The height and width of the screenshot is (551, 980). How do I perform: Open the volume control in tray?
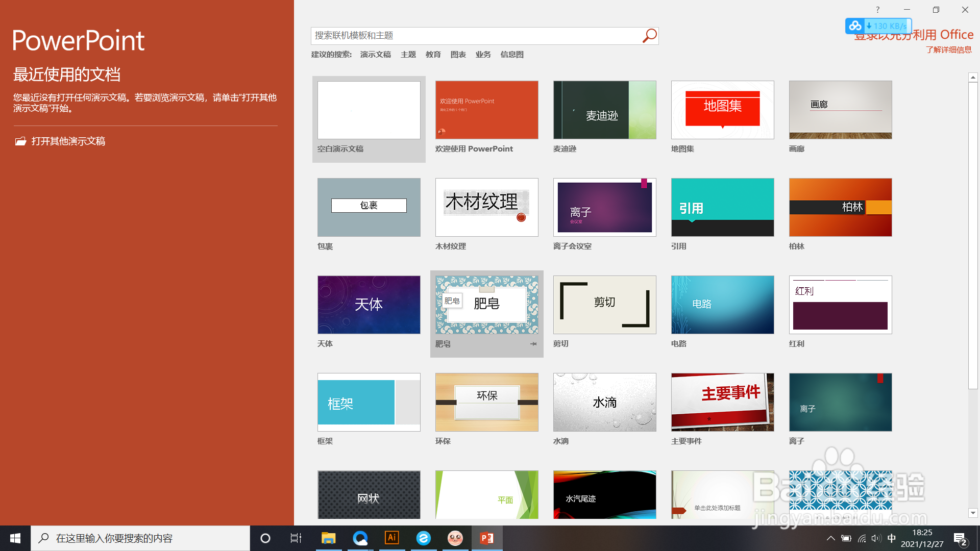coord(877,538)
